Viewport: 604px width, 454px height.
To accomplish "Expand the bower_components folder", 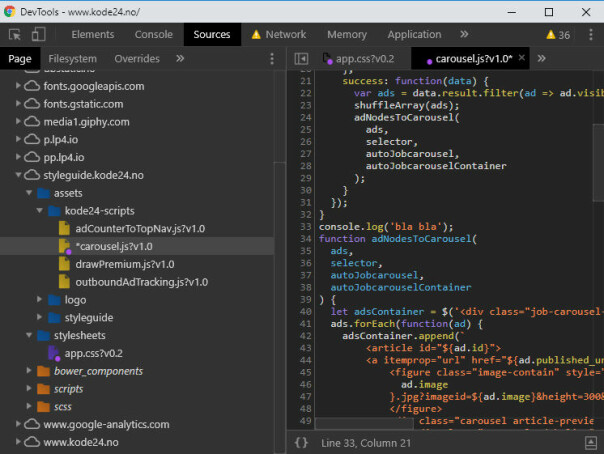I will pos(29,370).
